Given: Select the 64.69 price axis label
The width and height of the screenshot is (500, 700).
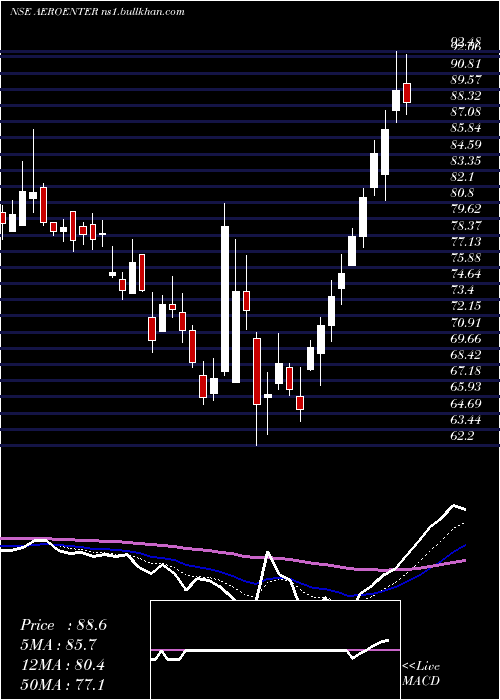Looking at the screenshot, I should (466, 404).
